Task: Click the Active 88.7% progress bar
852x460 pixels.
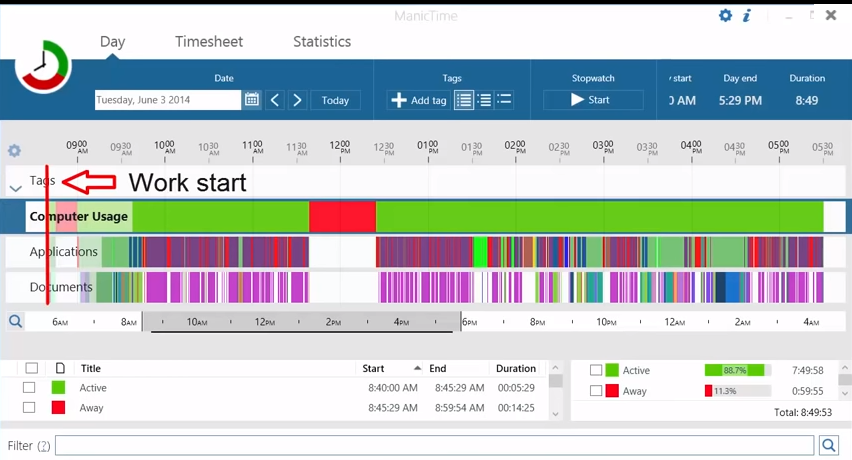Action: point(738,370)
